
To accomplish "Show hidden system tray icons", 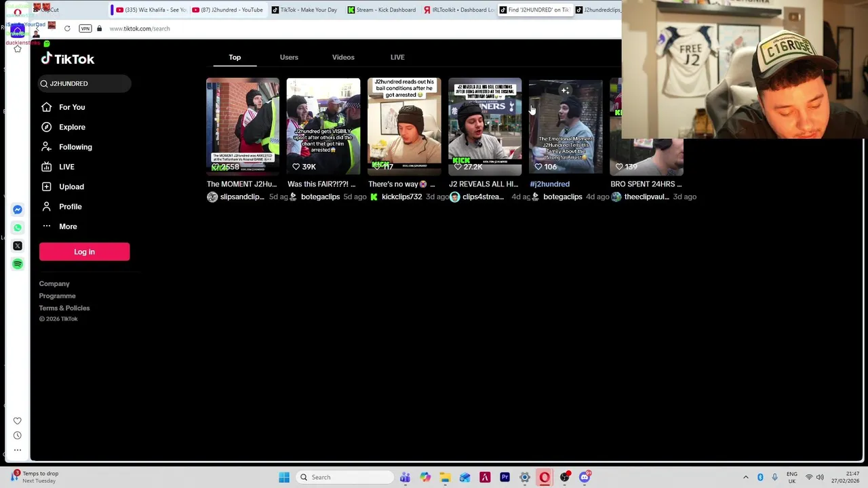I will click(745, 477).
